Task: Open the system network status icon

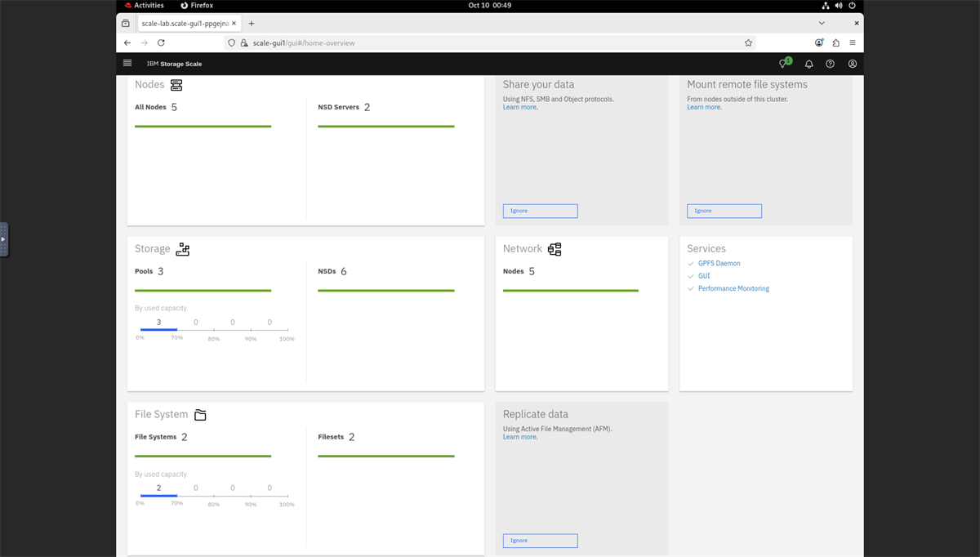Action: coord(826,5)
